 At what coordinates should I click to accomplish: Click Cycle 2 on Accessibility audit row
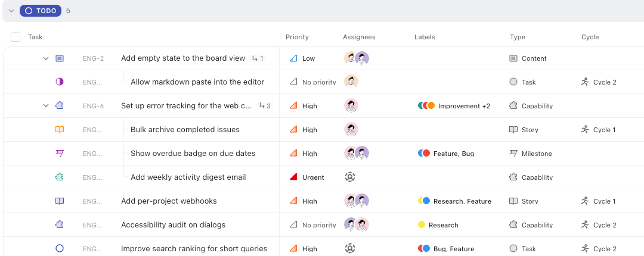click(599, 225)
